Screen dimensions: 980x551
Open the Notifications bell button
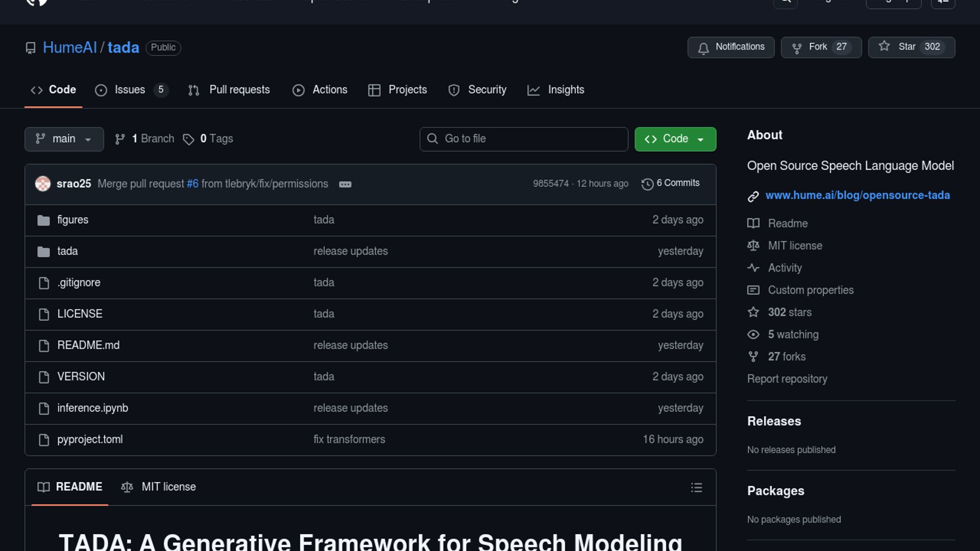[730, 47]
